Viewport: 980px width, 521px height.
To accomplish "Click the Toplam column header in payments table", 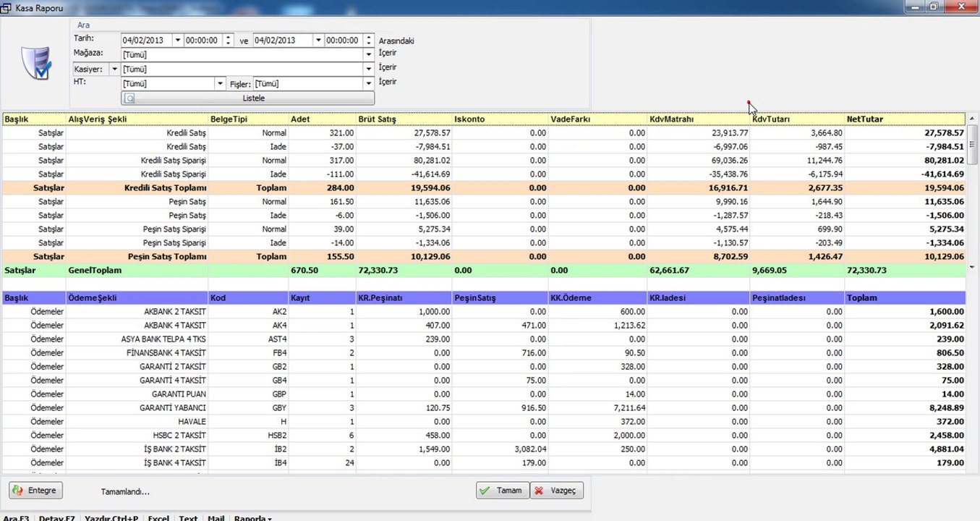I will (905, 297).
